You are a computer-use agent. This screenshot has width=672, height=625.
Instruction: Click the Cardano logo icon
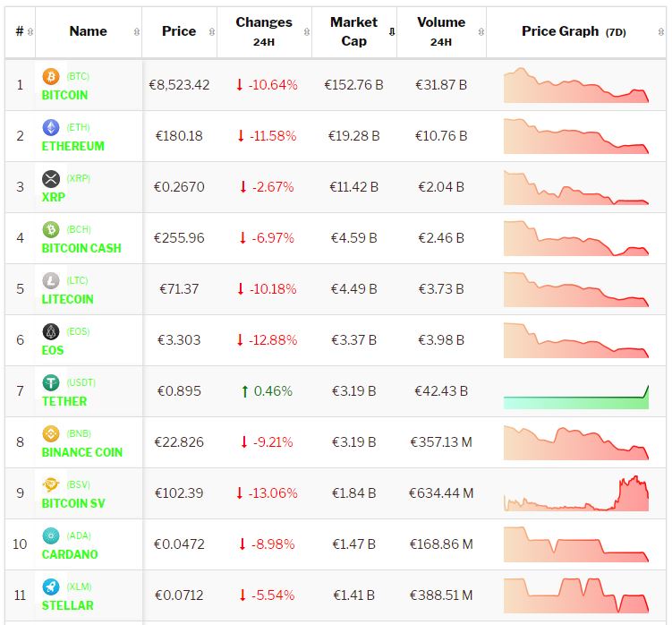pos(51,537)
